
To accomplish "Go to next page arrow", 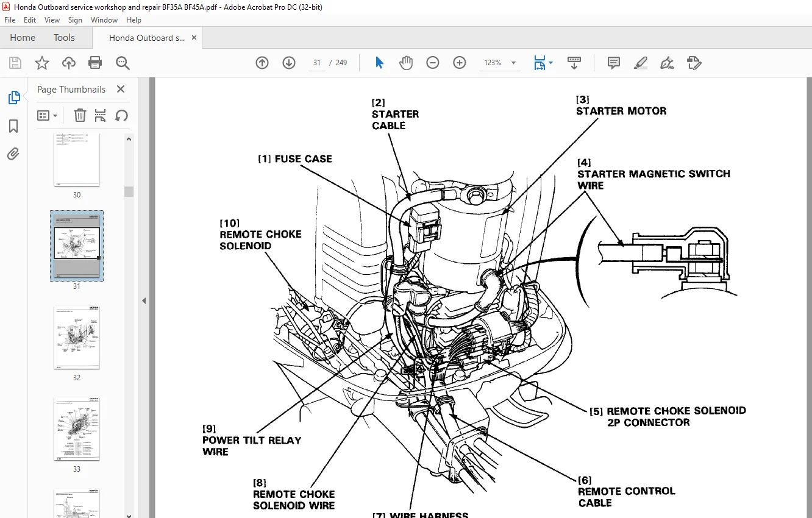I will 289,63.
